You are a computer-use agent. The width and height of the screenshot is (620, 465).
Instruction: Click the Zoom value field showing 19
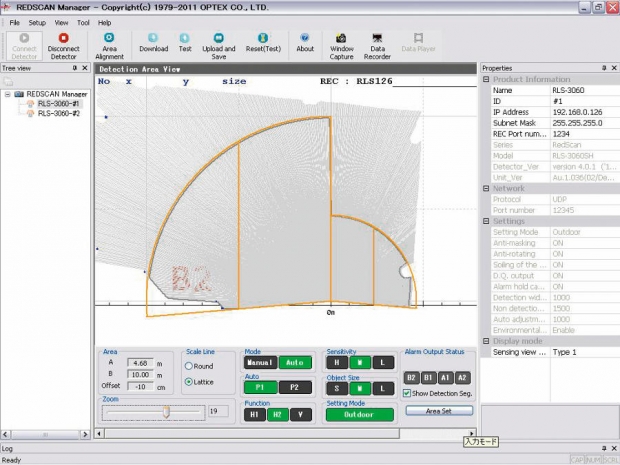click(218, 411)
